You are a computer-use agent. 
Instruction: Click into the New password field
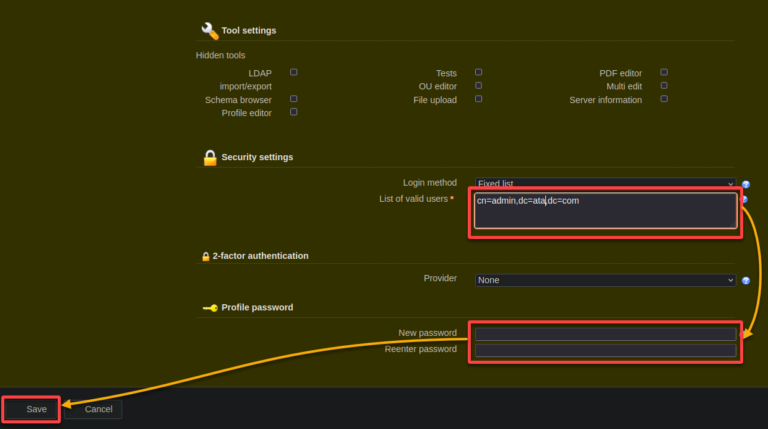(605, 334)
